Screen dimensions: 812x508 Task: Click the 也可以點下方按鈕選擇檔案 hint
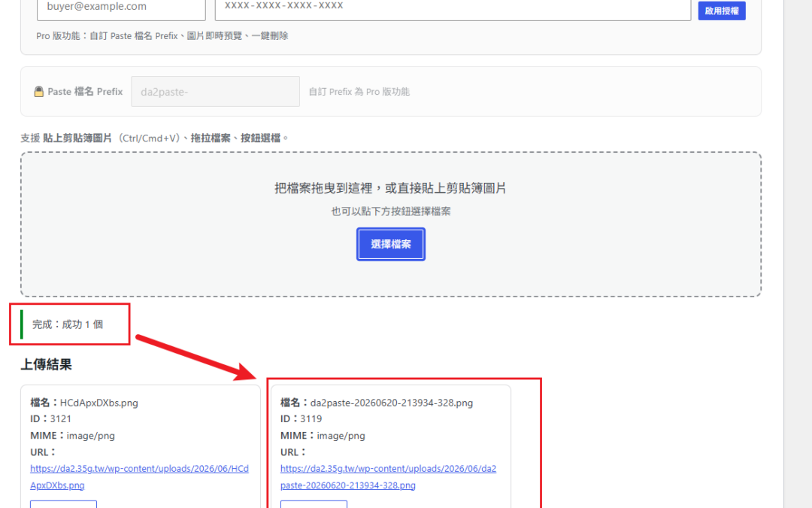click(390, 211)
